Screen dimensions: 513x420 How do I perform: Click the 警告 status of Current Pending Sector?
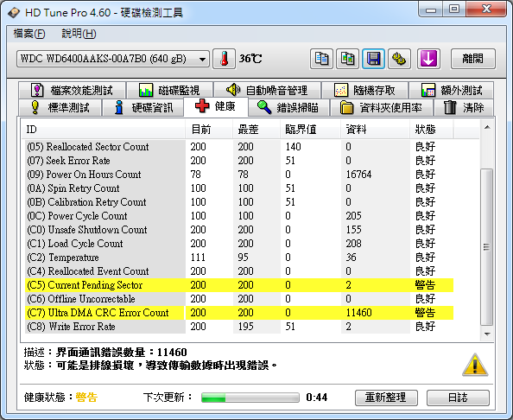pos(425,285)
